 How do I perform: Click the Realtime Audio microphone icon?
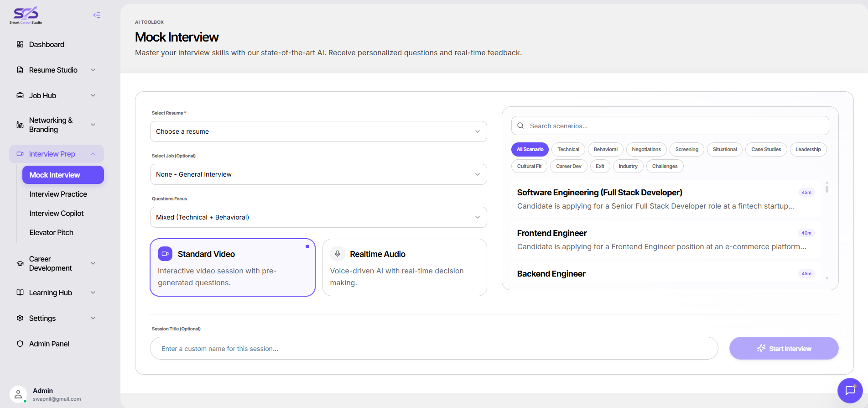click(338, 254)
